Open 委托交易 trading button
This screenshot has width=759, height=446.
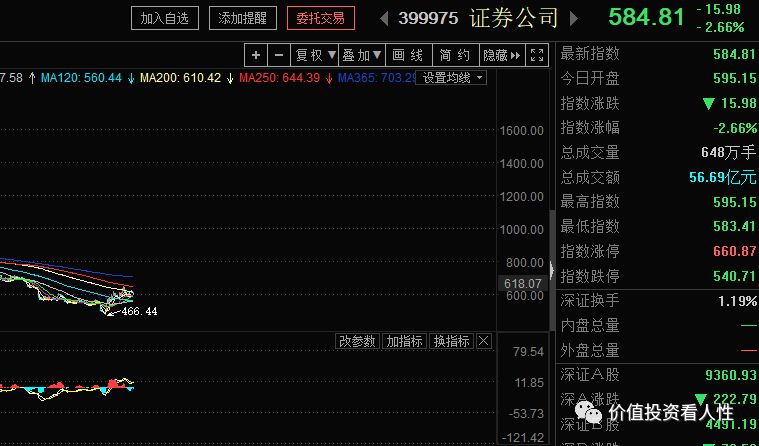point(320,18)
